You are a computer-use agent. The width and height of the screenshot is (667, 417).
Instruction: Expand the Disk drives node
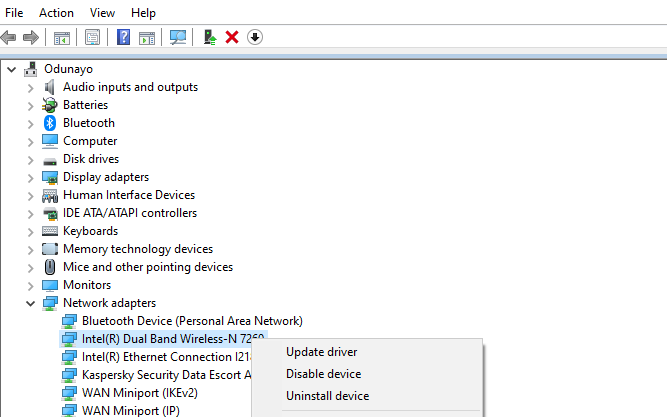pos(31,160)
